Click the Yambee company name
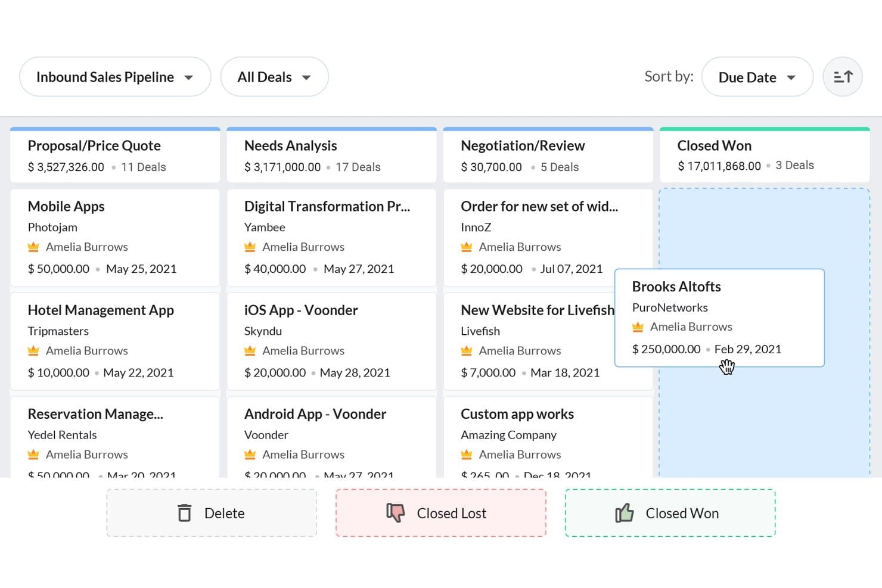 click(265, 227)
